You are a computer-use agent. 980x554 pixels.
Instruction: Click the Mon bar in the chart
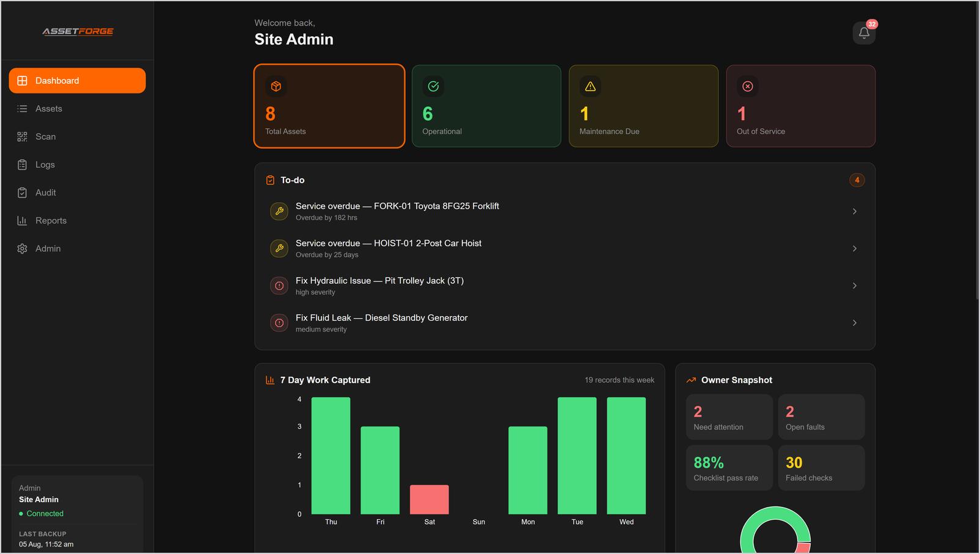pos(528,470)
